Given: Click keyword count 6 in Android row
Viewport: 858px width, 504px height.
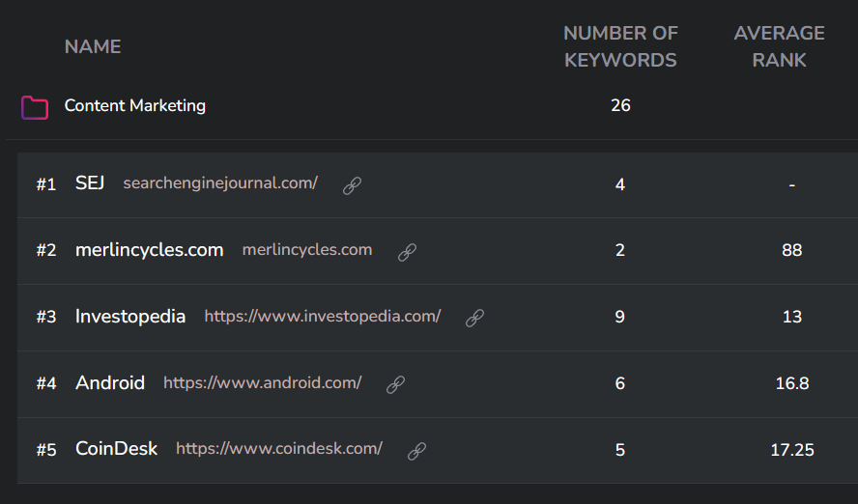Looking at the screenshot, I should point(620,383).
